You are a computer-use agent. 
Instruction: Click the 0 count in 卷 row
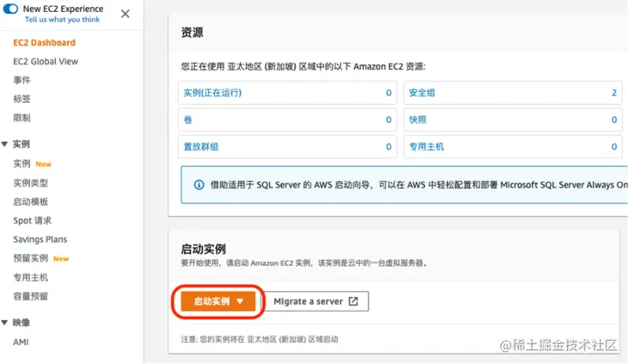[388, 119]
